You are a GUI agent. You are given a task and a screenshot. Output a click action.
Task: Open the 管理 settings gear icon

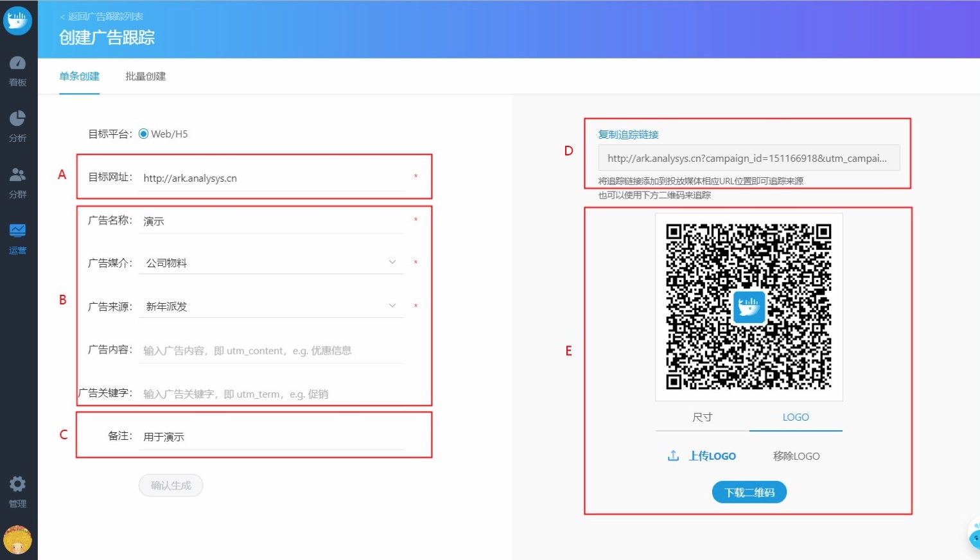tap(18, 484)
